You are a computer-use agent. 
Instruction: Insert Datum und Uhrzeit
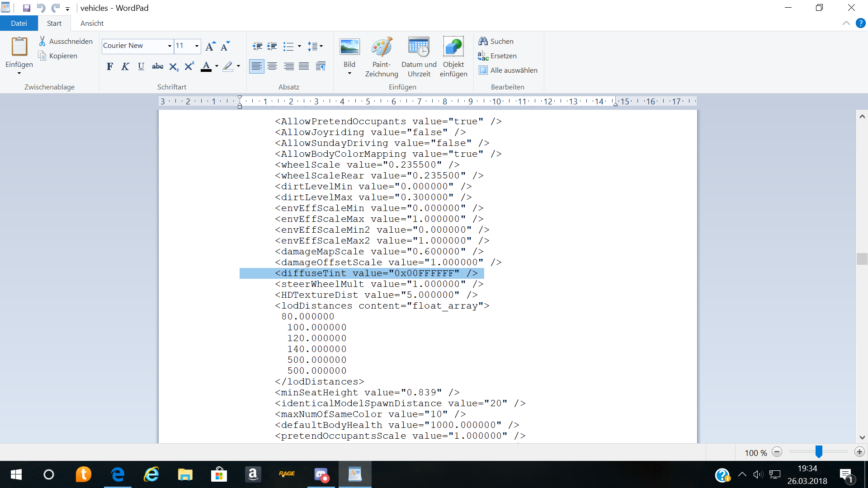[x=419, y=47]
